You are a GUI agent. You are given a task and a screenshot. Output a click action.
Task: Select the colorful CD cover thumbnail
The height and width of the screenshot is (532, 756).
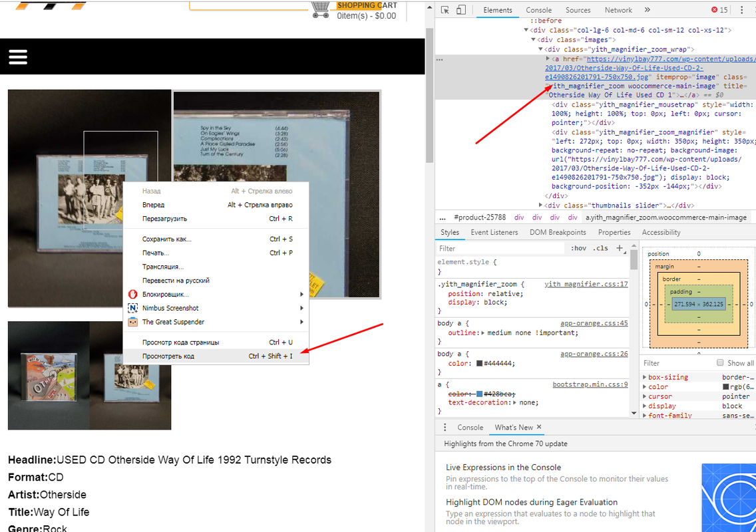coord(49,375)
